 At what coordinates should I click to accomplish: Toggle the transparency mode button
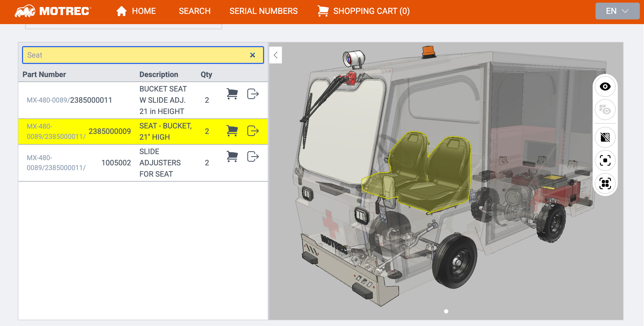coord(605,137)
